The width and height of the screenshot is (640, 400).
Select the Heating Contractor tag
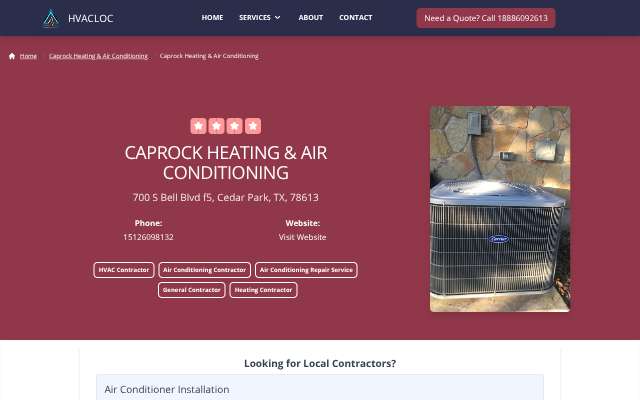[x=263, y=290]
